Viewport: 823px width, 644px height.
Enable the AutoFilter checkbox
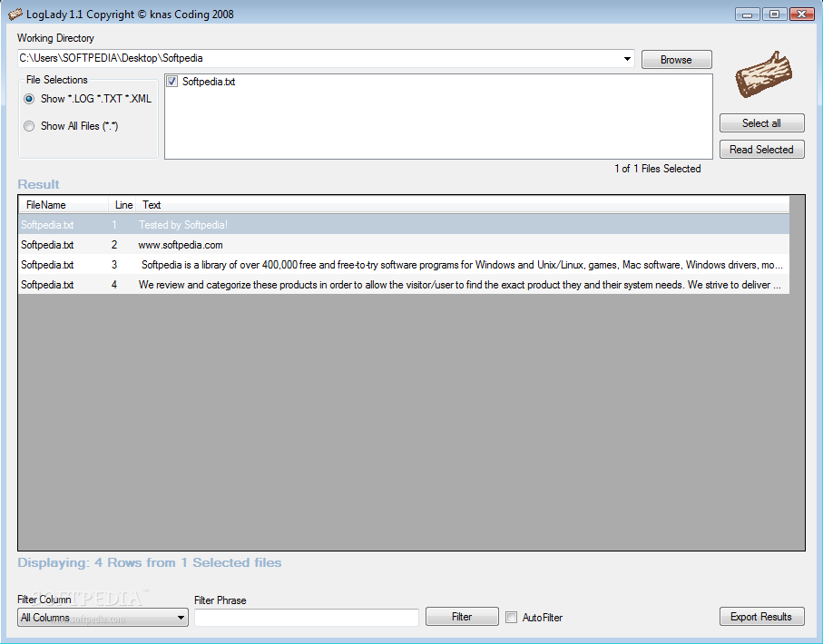[x=511, y=617]
